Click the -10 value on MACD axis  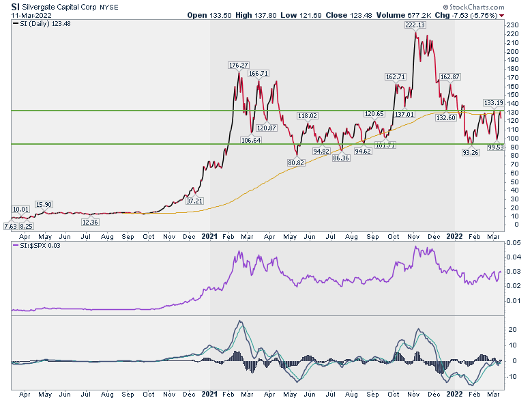pyautogui.click(x=512, y=377)
